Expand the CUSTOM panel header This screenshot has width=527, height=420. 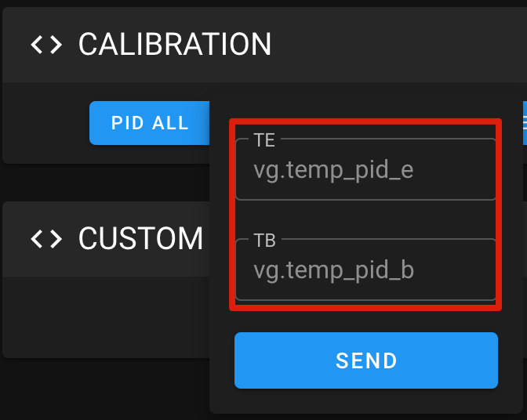point(141,238)
